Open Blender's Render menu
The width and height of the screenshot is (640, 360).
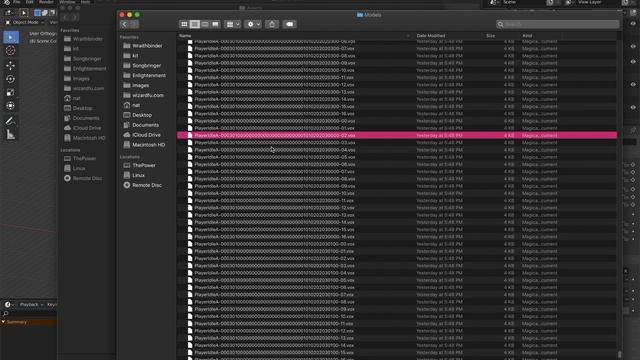[x=46, y=2]
